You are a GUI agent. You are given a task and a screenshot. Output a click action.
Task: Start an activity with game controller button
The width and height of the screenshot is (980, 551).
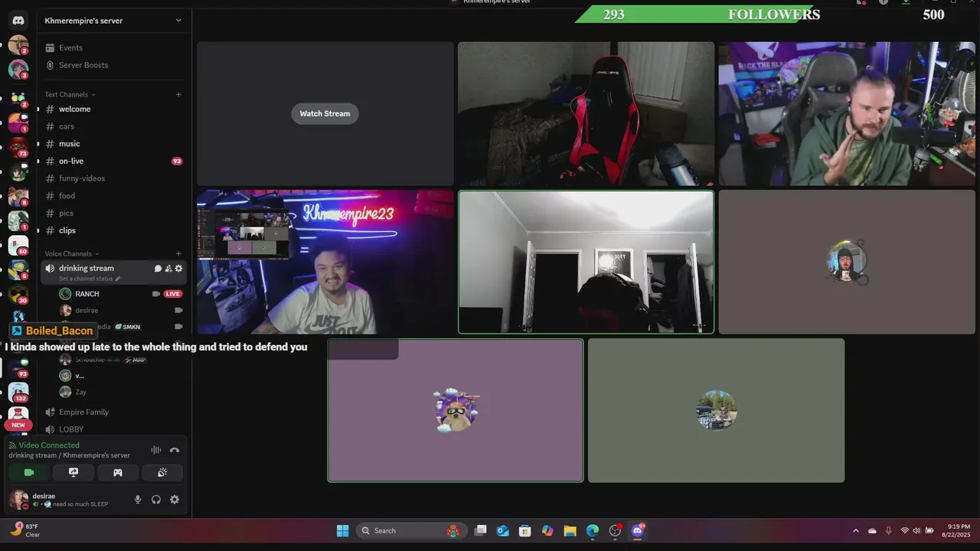[118, 472]
